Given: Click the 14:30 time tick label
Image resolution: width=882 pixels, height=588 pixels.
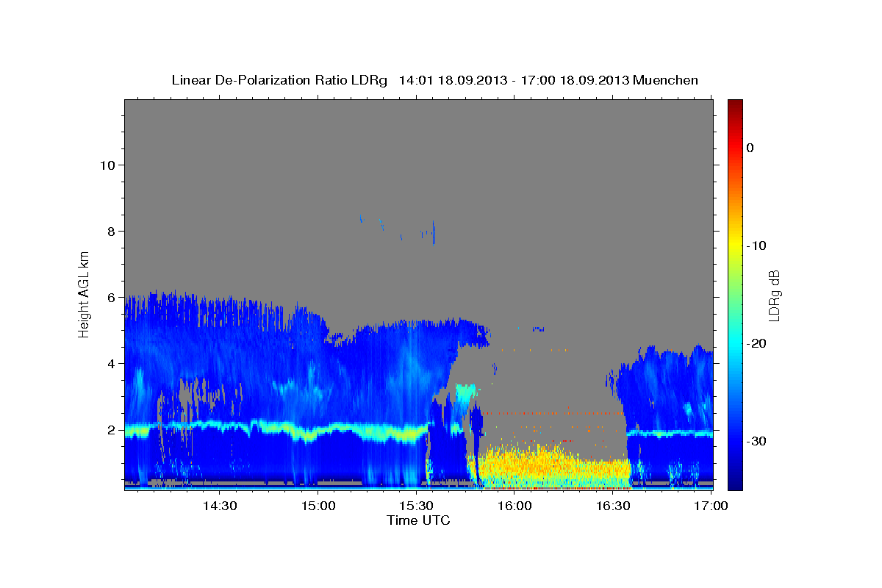Looking at the screenshot, I should tap(219, 506).
